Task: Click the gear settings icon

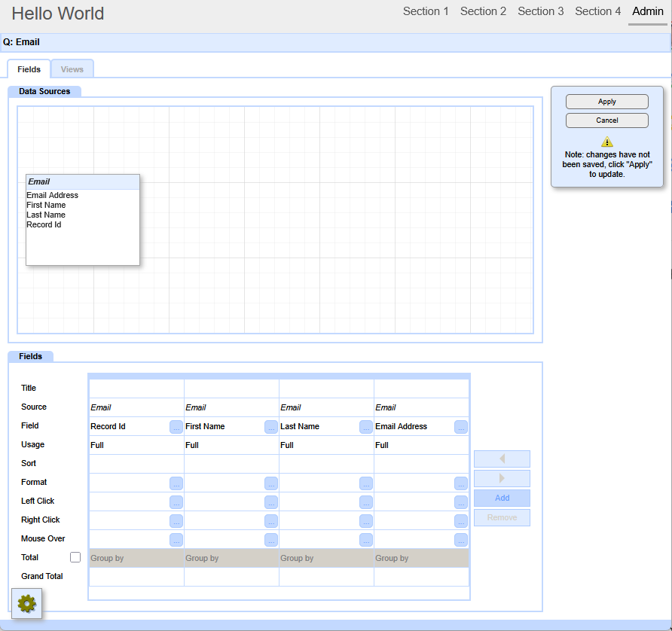Action: click(x=26, y=603)
